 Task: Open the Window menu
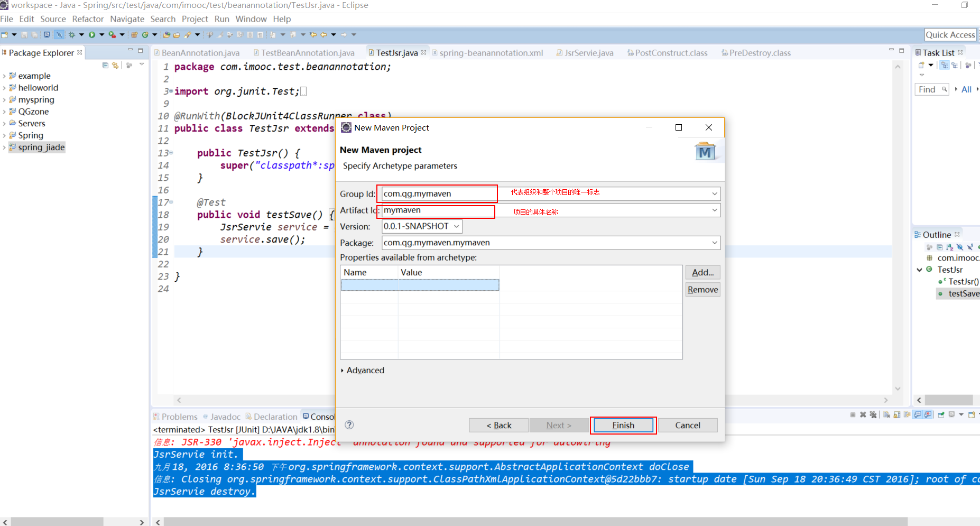point(251,19)
